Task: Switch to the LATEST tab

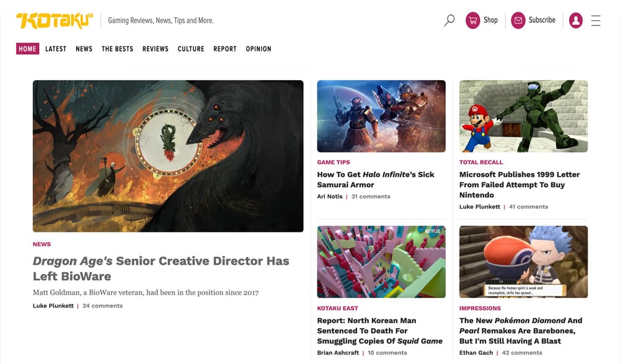Action: 56,48
